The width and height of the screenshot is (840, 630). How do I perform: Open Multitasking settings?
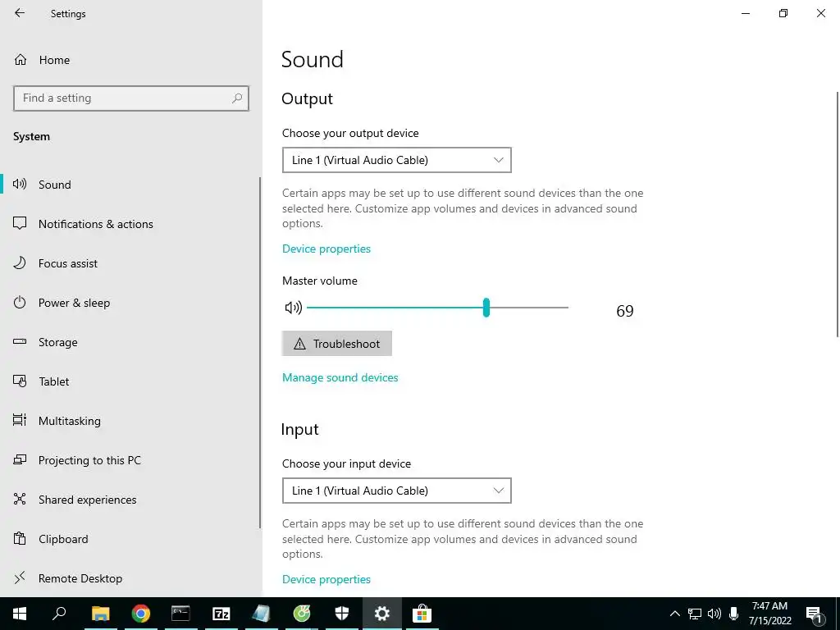pyautogui.click(x=130, y=421)
